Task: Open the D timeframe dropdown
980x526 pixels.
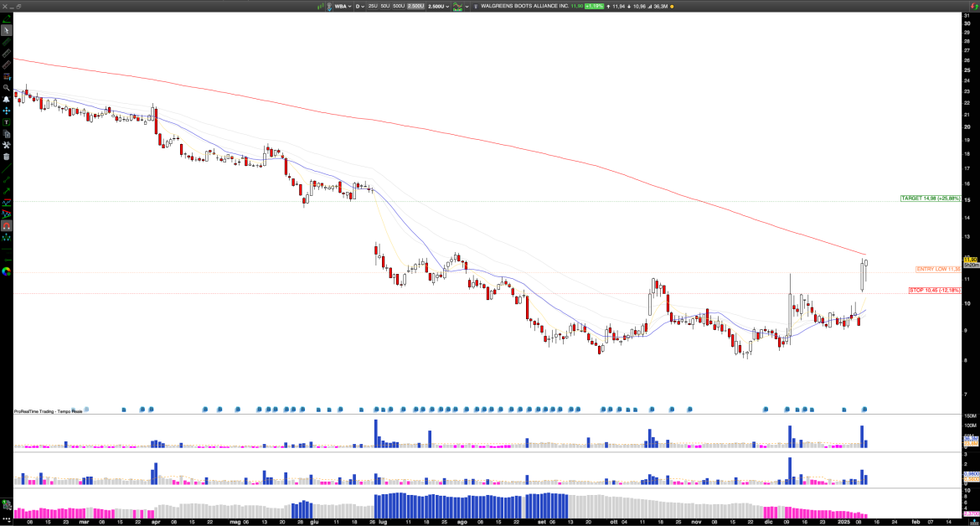Action: 358,6
